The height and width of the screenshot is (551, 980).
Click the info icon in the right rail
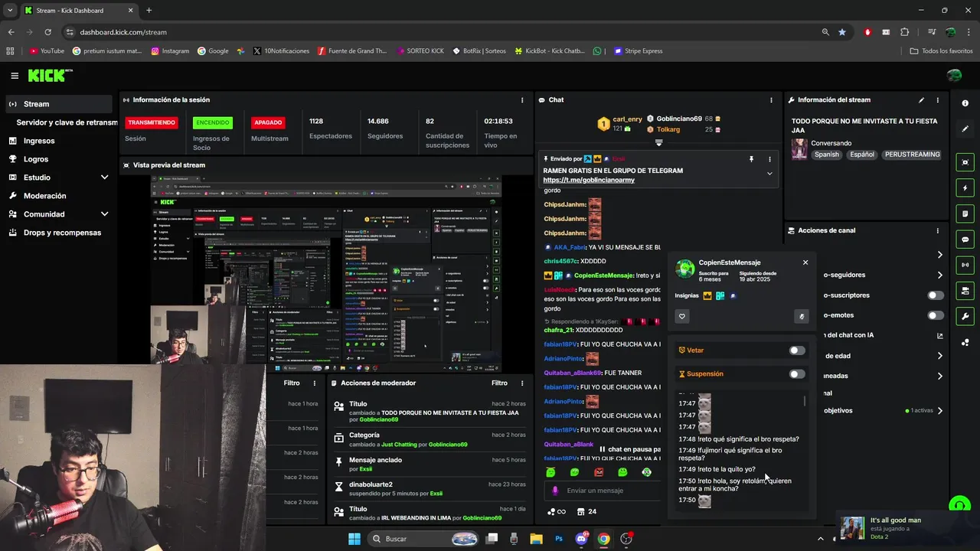tap(965, 103)
